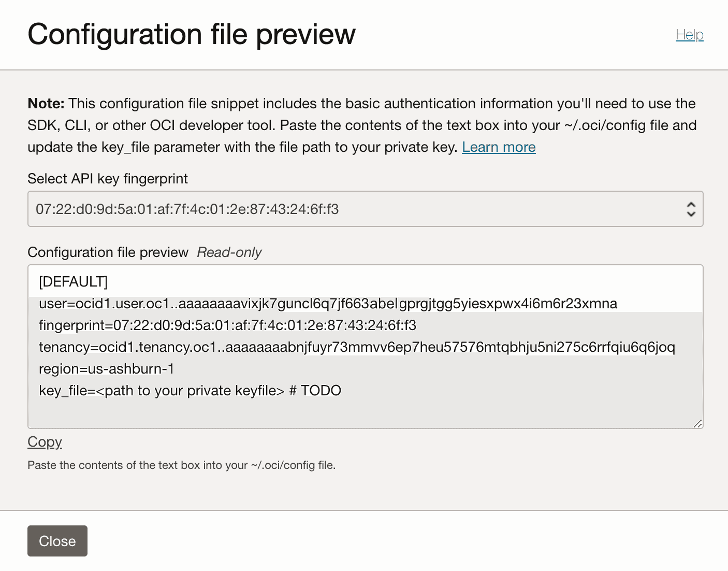Select the displayed fingerprint value

tap(187, 209)
